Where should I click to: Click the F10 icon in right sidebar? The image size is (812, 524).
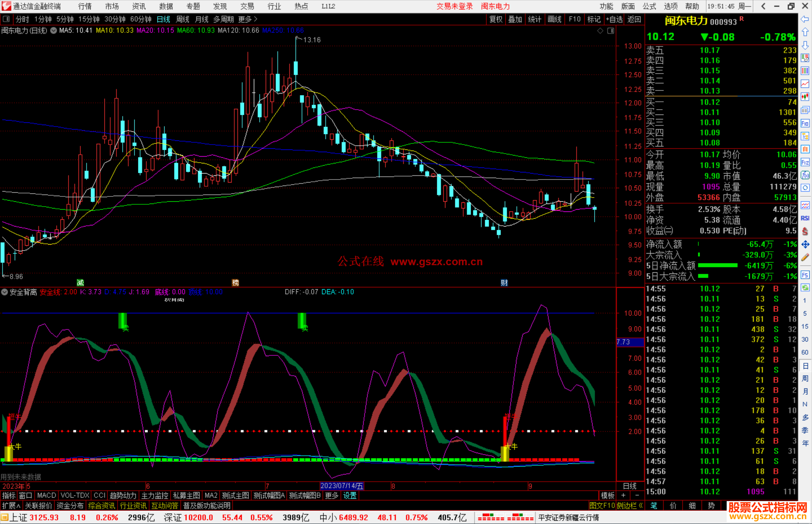coord(805,123)
